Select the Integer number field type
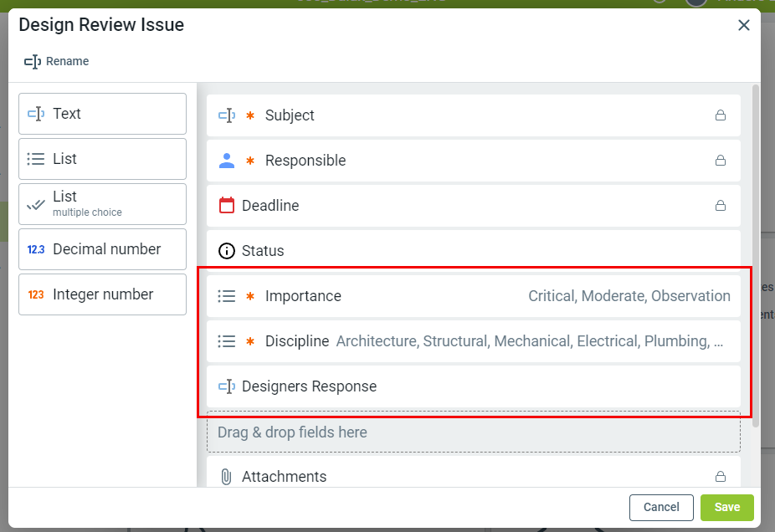The width and height of the screenshot is (775, 532). pyautogui.click(x=102, y=294)
